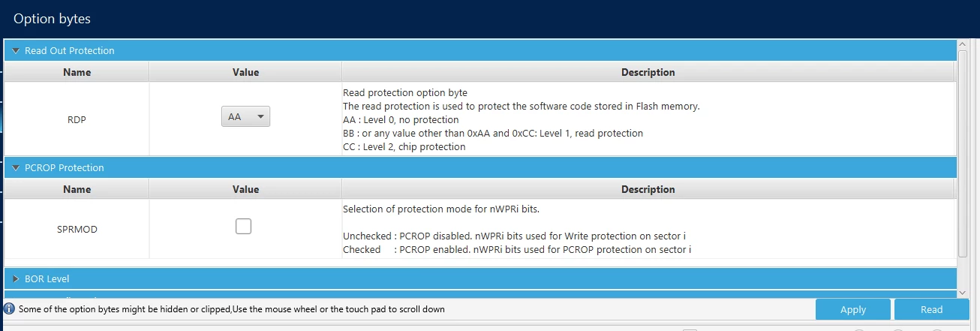Open the RDP value dropdown showing AA
980x331 pixels.
click(x=245, y=117)
